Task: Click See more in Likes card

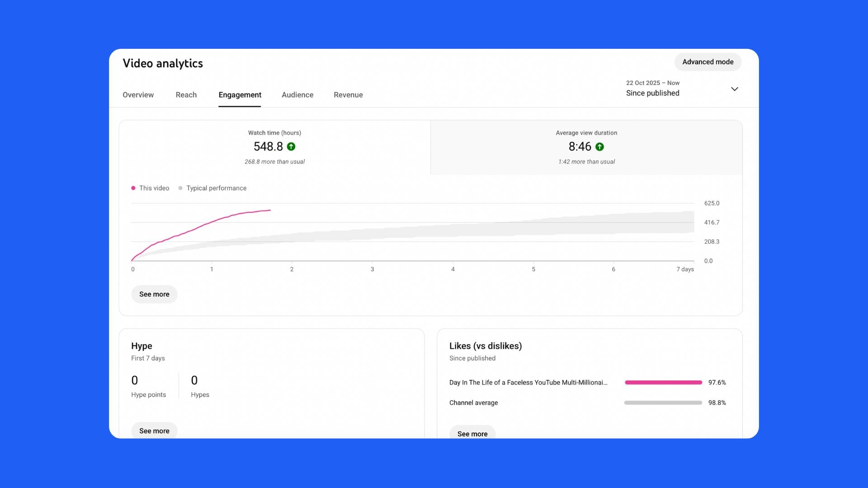Action: pyautogui.click(x=472, y=433)
